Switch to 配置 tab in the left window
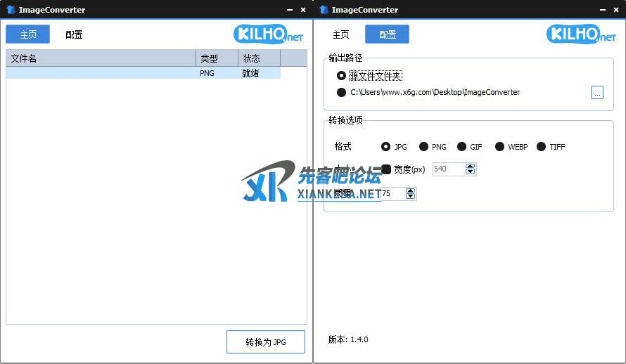Image resolution: width=626 pixels, height=364 pixels. click(74, 34)
